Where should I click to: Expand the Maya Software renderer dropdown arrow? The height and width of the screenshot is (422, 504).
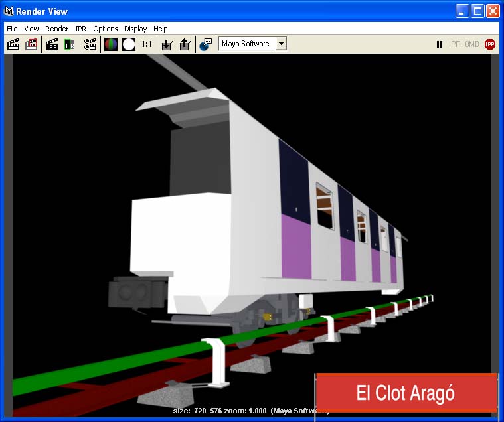(x=281, y=44)
